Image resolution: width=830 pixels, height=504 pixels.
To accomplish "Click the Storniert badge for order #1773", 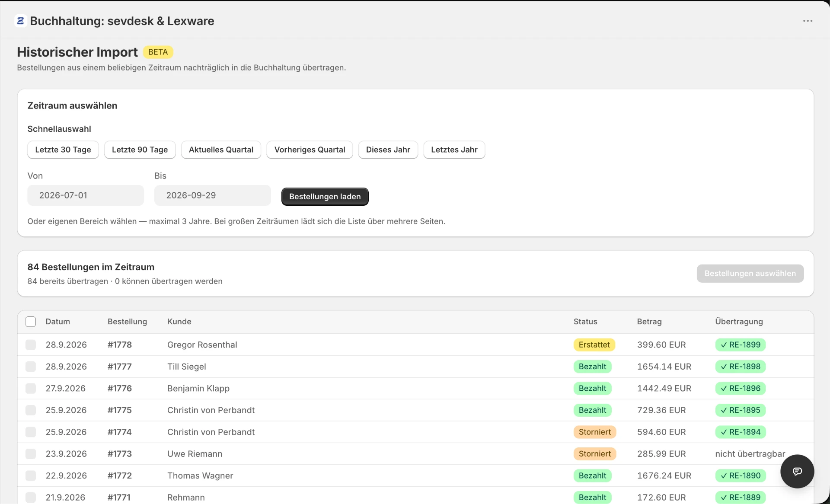I will click(594, 453).
